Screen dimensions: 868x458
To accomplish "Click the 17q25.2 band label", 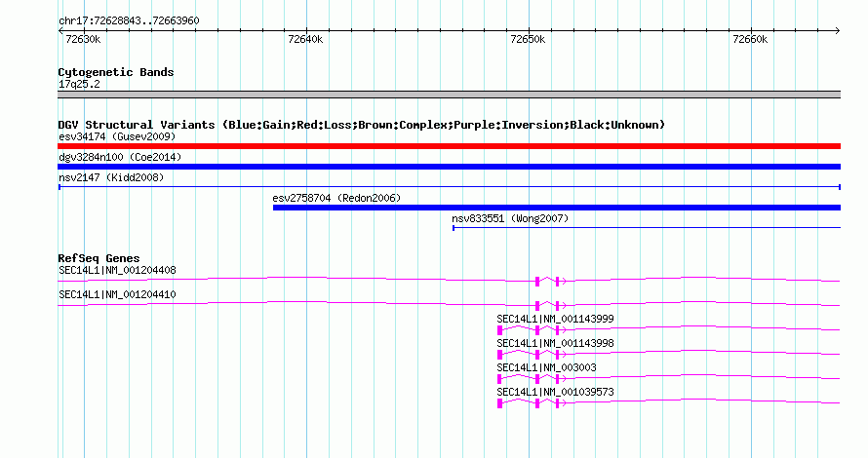I will (79, 84).
